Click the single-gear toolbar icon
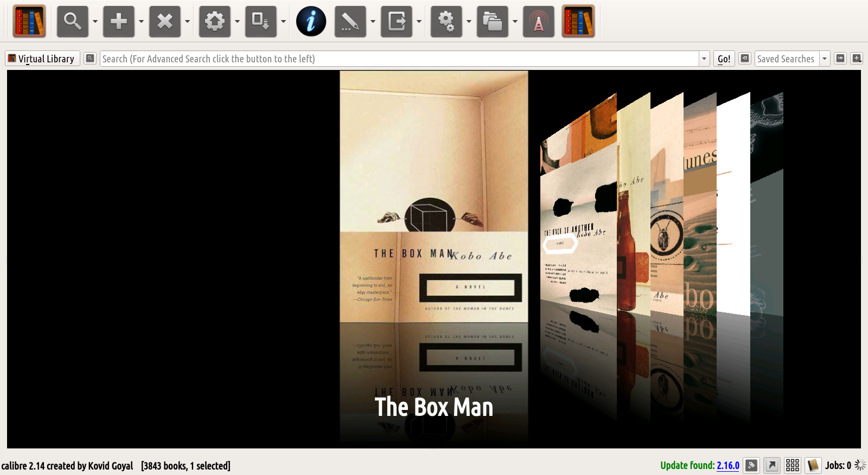Viewport: 868px width, 475px height. 214,22
